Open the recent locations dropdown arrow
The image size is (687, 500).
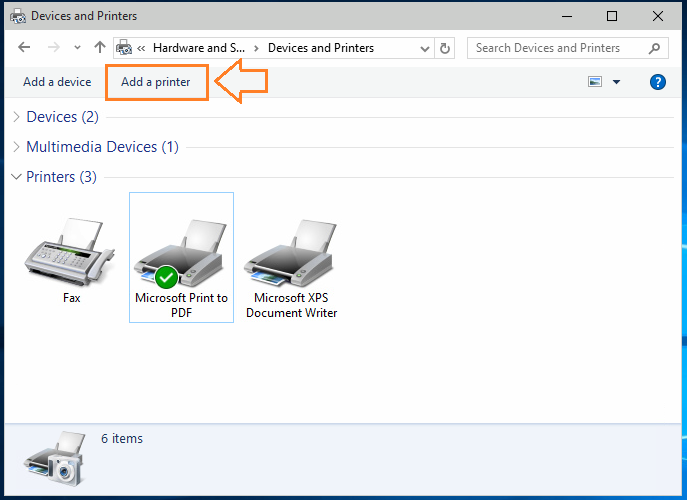click(x=77, y=48)
